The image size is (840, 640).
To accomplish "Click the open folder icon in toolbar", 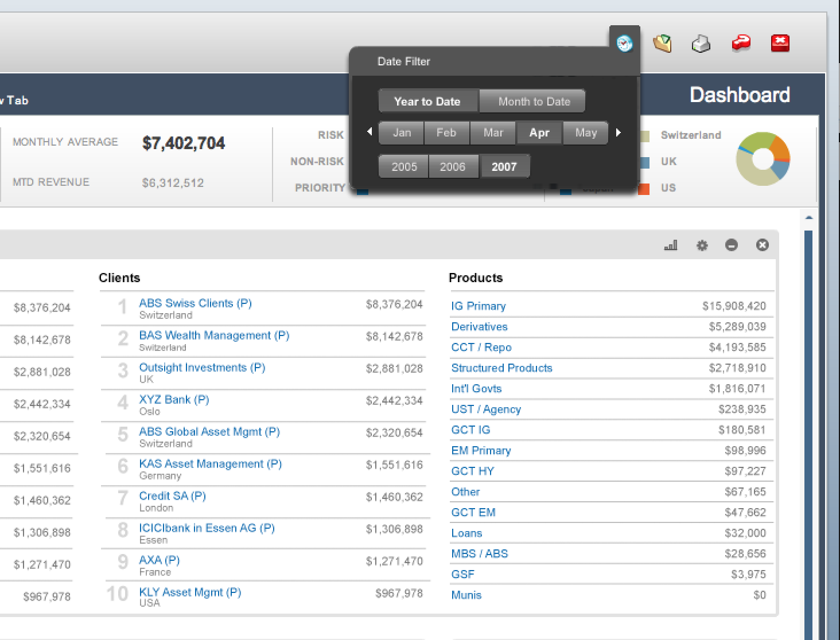I will coord(663,44).
